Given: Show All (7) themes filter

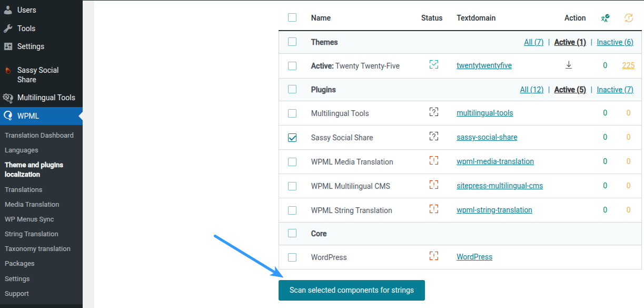Looking at the screenshot, I should 534,42.
